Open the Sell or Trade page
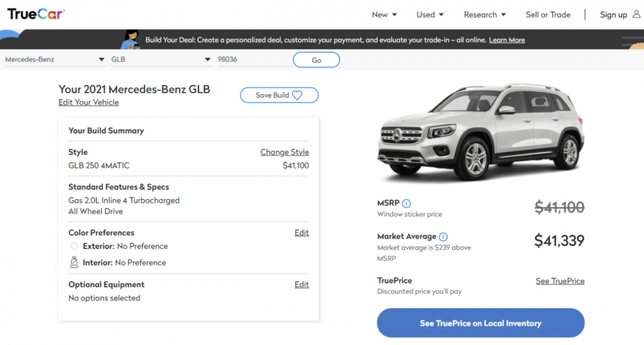This screenshot has height=345, width=644. coord(548,15)
